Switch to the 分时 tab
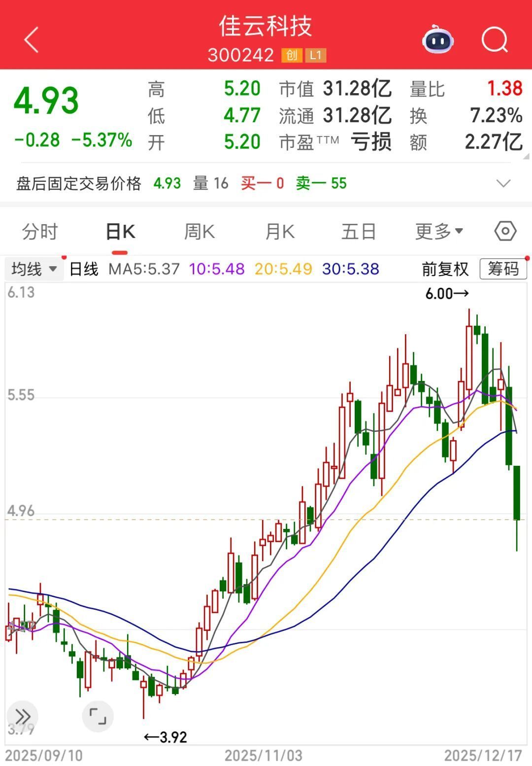Viewport: 532px width, 766px height. (x=40, y=231)
